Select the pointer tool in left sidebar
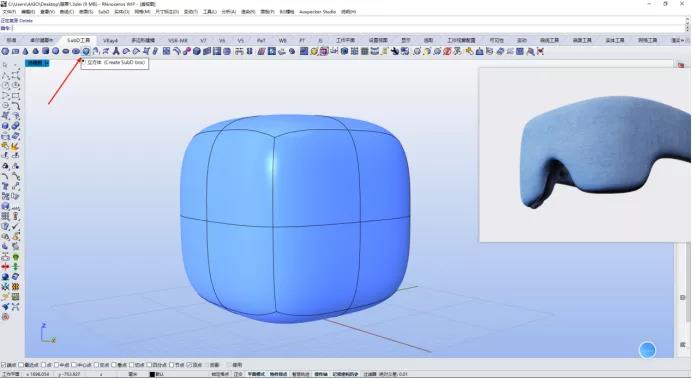 point(5,65)
